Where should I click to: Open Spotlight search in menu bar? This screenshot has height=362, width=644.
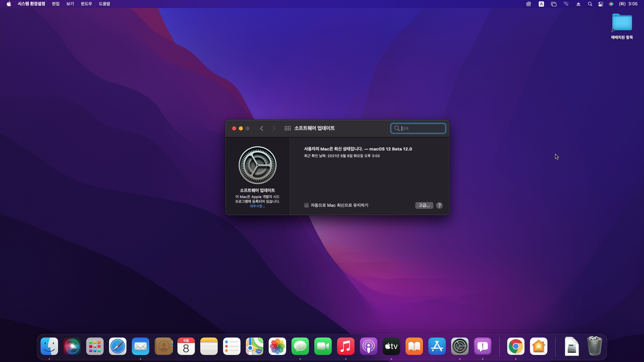click(590, 4)
